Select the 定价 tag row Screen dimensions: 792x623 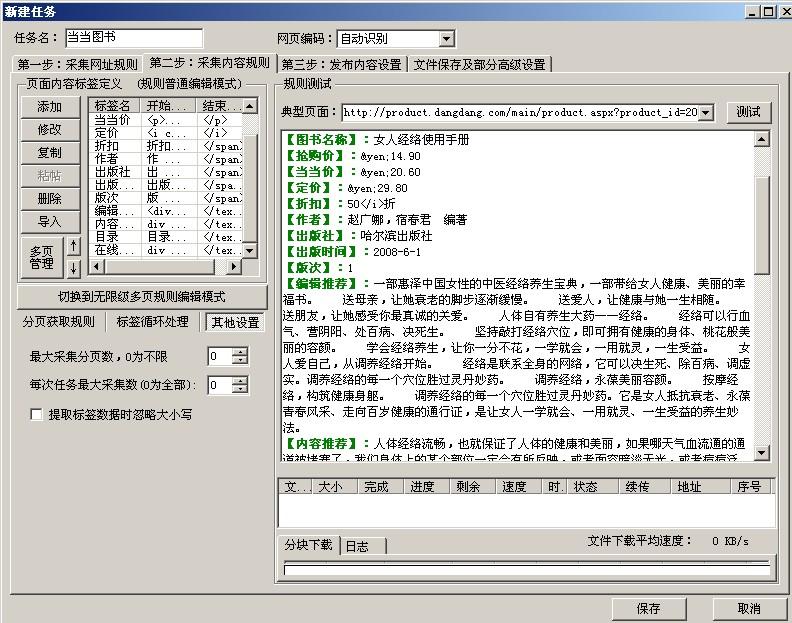(168, 133)
